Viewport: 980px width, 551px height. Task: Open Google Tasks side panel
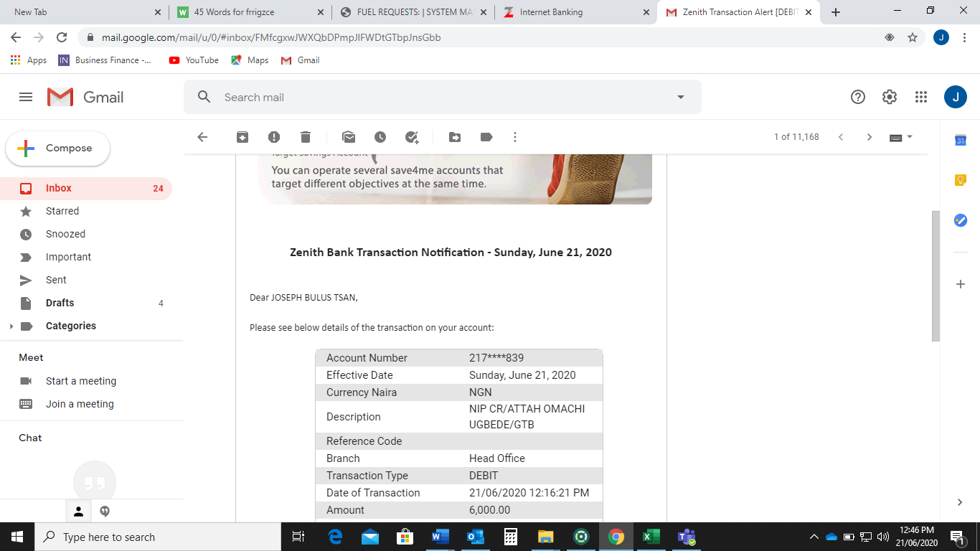click(961, 220)
